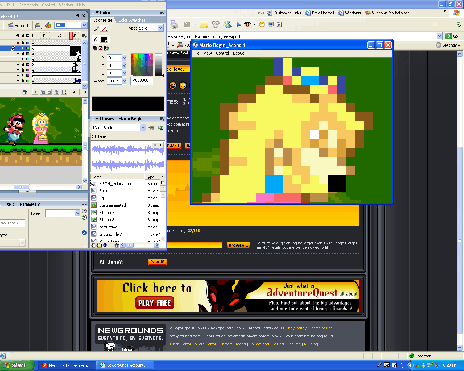The width and height of the screenshot is (464, 371).
Task: Open the Green value slider dropdown
Action: [124, 65]
